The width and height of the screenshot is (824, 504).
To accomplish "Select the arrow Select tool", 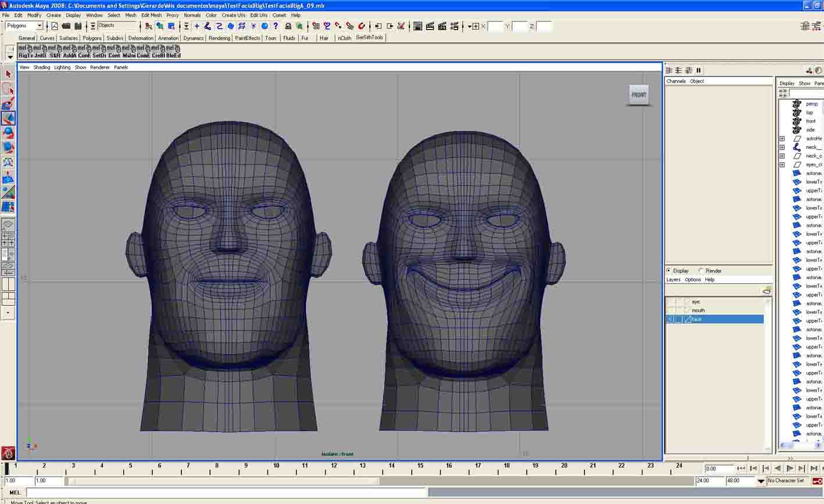I will (8, 74).
